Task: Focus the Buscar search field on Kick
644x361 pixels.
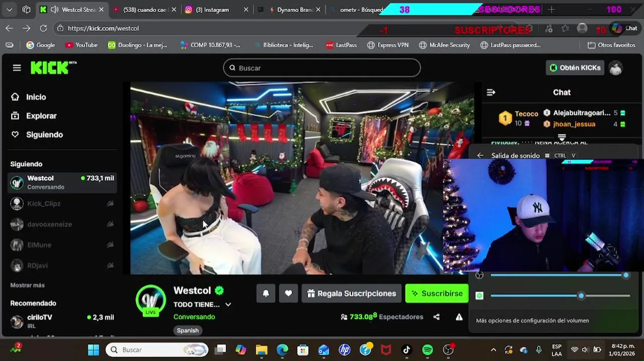Action: [321, 68]
